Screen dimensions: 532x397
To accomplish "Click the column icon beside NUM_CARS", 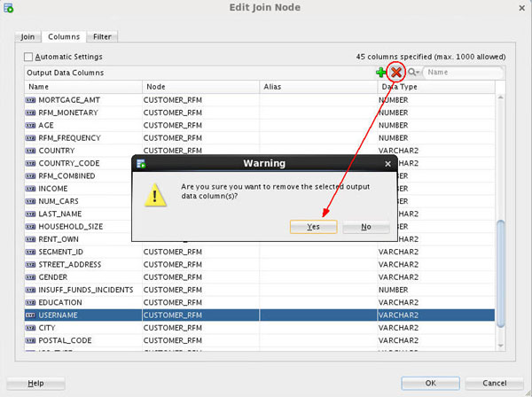I will [30, 201].
